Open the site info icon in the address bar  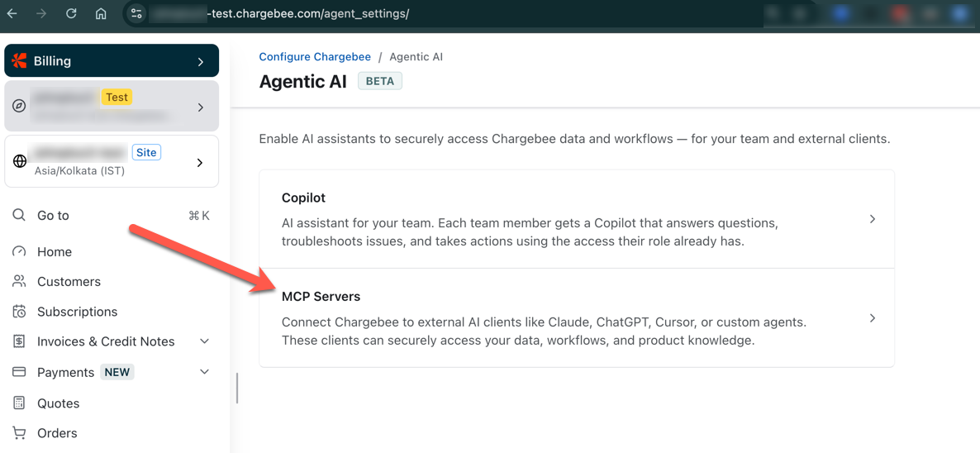pyautogui.click(x=137, y=13)
